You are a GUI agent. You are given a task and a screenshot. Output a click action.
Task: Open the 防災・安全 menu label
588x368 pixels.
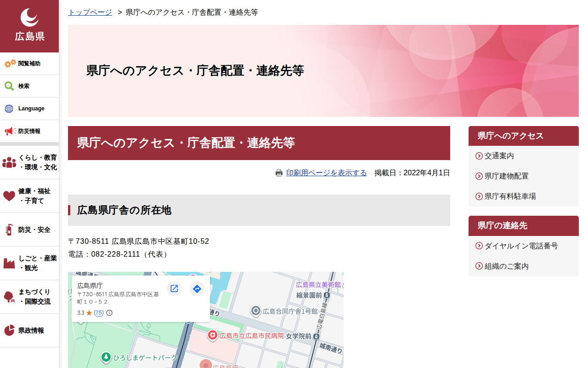(34, 230)
